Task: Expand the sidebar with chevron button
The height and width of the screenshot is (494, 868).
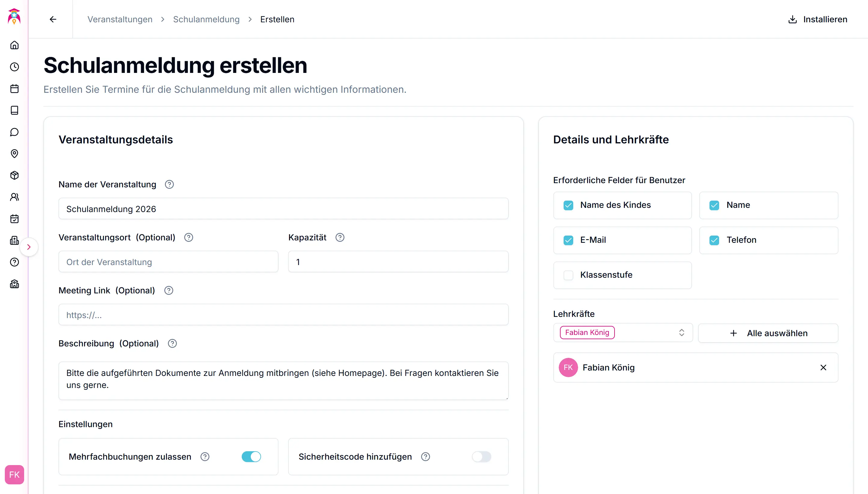Action: pyautogui.click(x=29, y=247)
